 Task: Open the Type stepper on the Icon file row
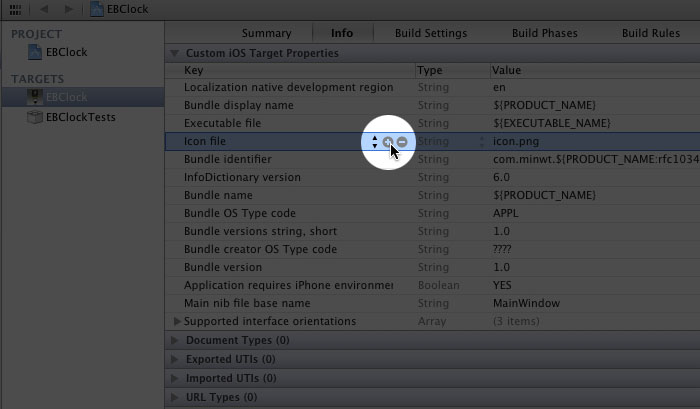click(x=481, y=142)
